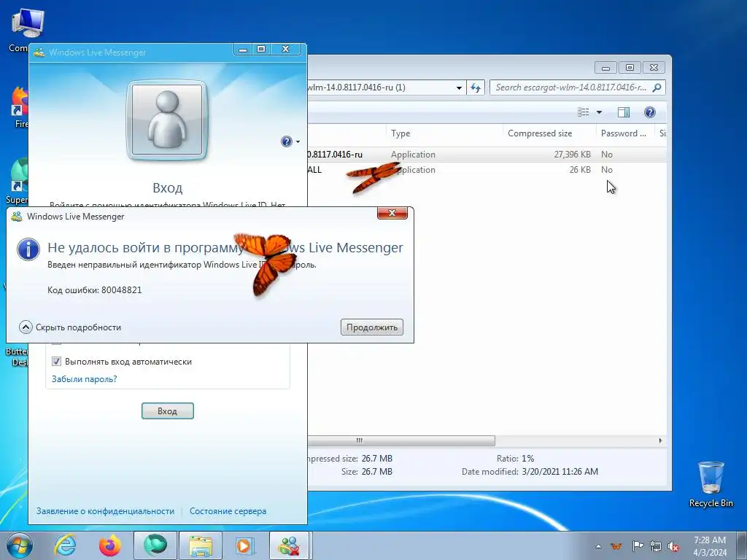The height and width of the screenshot is (560, 747).
Task: Click the search magnifier icon in Explorer
Action: pyautogui.click(x=657, y=87)
